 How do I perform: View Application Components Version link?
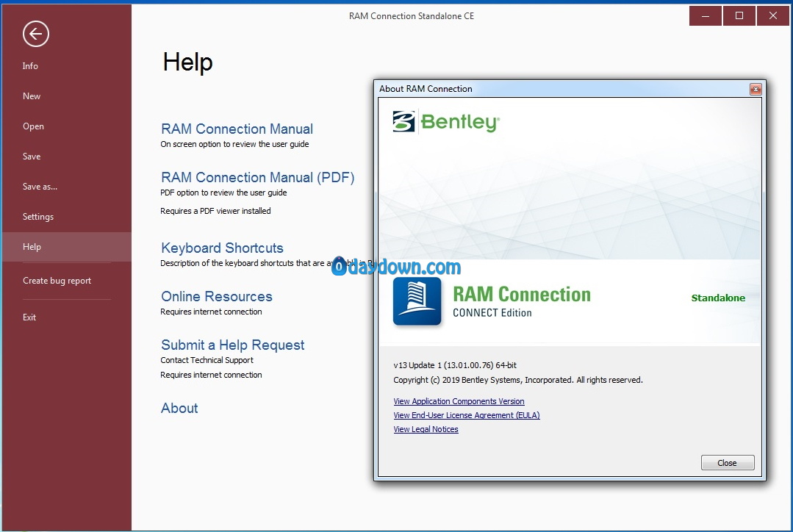point(459,401)
